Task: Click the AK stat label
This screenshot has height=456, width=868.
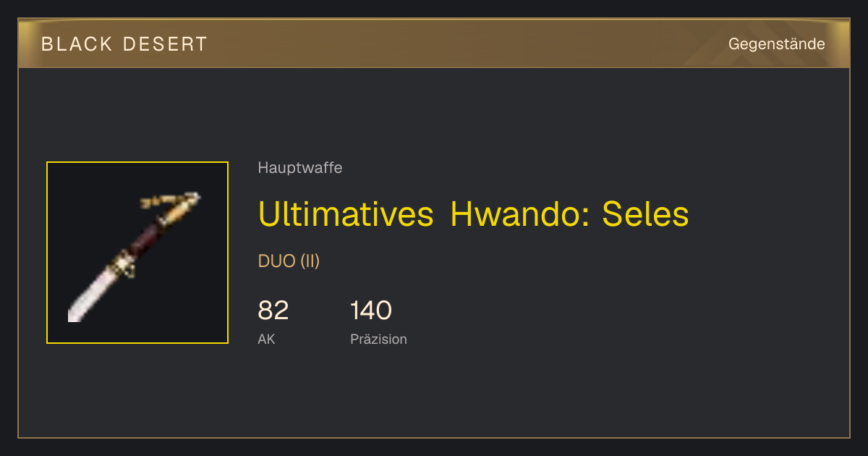Action: pos(266,339)
